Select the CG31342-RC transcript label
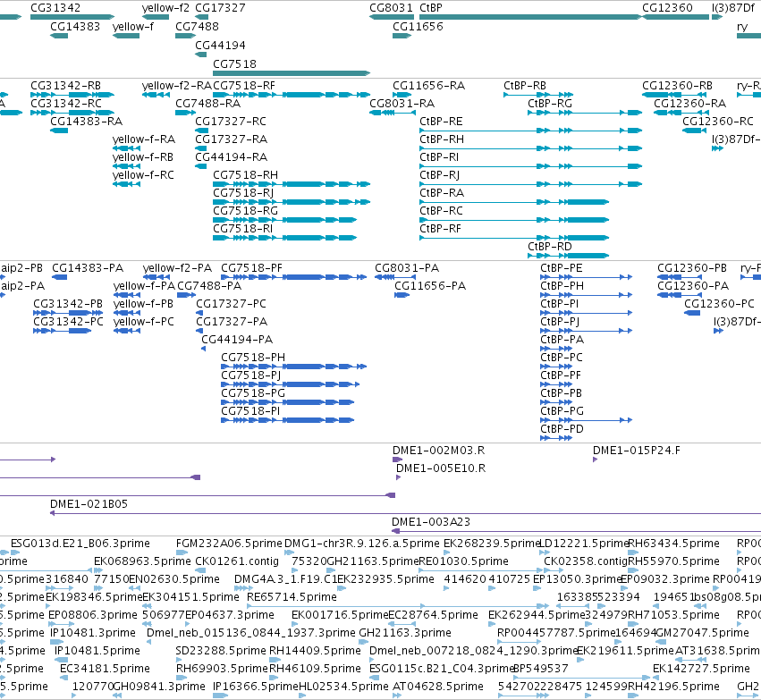761x700 pixels. (x=66, y=104)
